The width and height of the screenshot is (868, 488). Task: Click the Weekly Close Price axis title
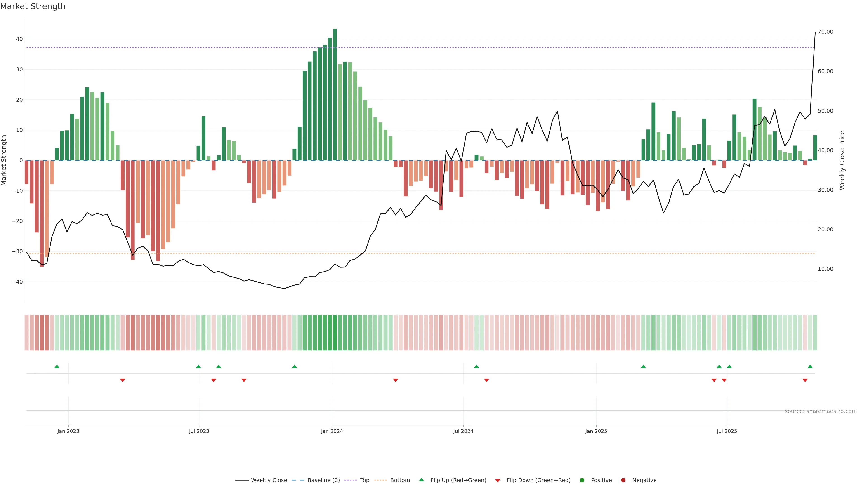point(842,160)
